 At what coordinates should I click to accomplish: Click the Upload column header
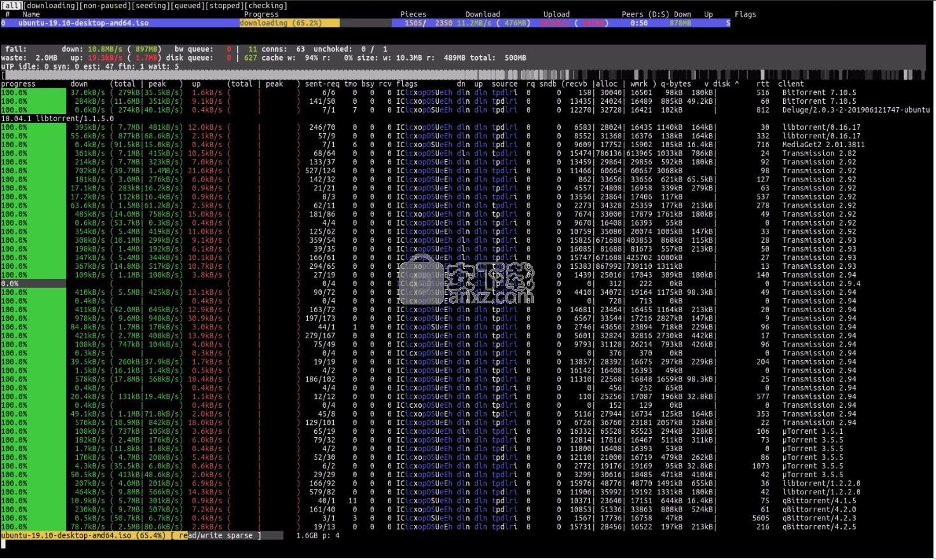(556, 14)
